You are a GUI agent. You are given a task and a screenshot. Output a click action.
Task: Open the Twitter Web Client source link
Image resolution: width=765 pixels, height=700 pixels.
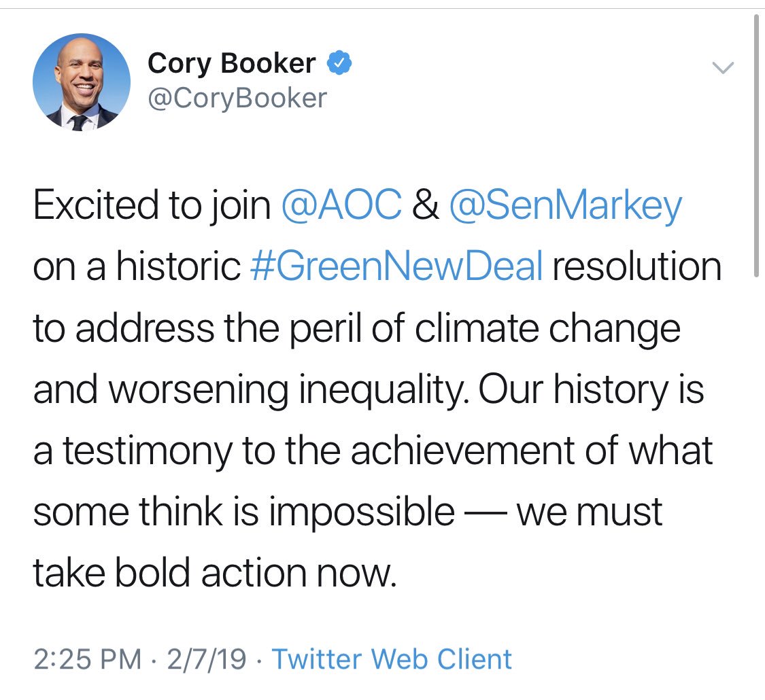392,659
